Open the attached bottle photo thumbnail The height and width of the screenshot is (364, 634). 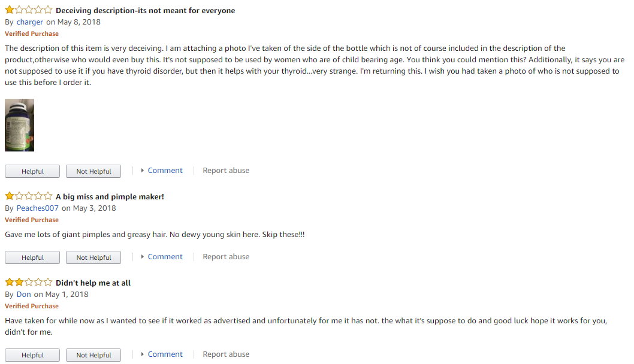pyautogui.click(x=19, y=125)
